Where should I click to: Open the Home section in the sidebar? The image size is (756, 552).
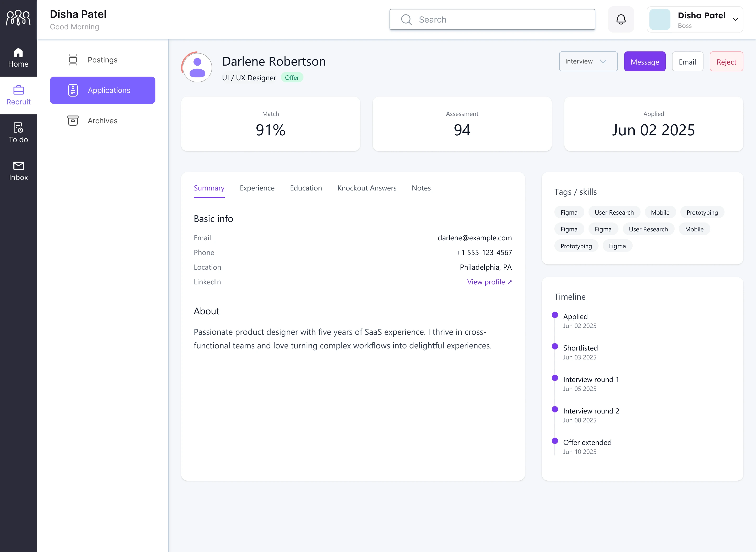tap(18, 57)
